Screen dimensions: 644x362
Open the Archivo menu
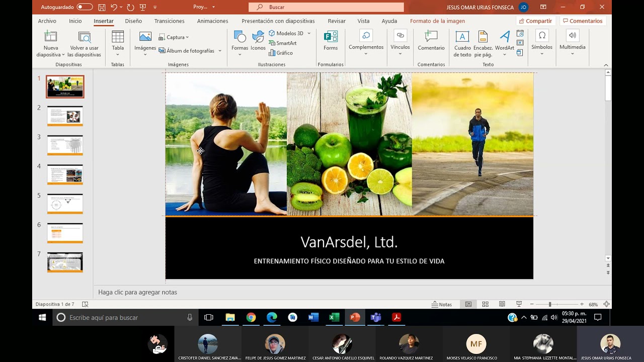pos(47,21)
